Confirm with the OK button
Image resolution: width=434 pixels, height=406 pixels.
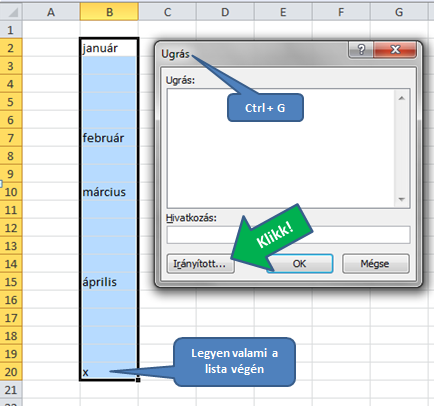click(300, 264)
